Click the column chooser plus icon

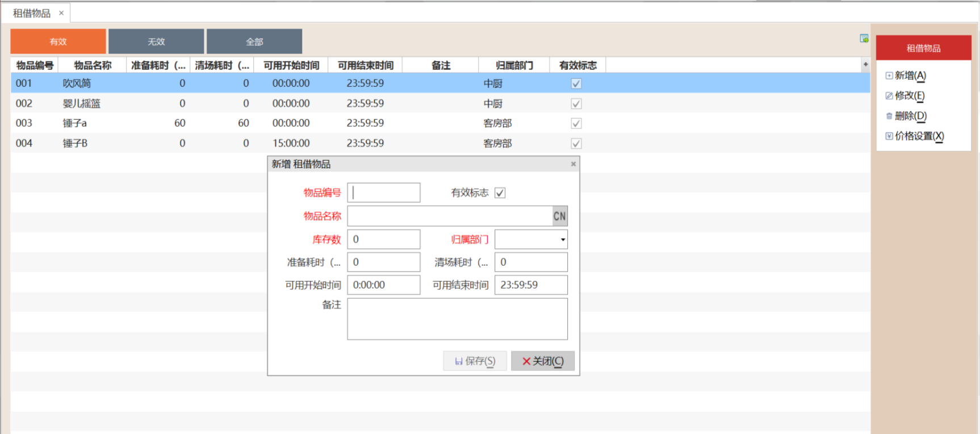[865, 65]
